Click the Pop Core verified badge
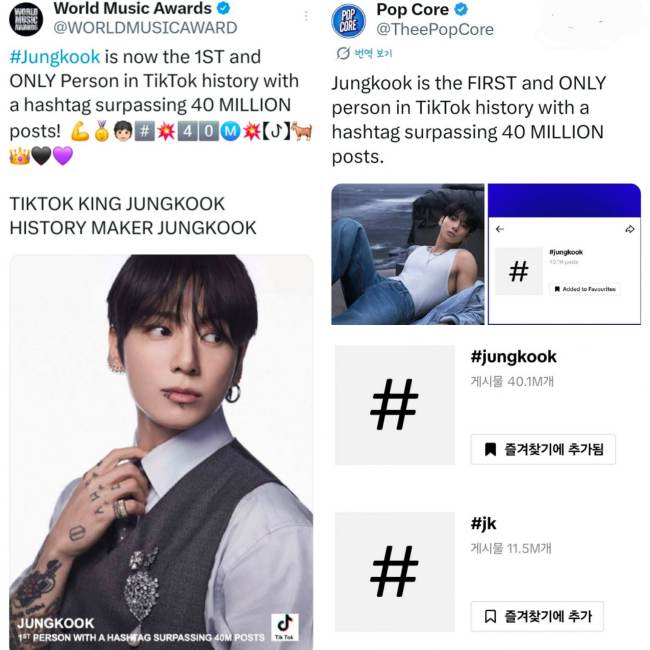The image size is (650, 650). [x=461, y=10]
